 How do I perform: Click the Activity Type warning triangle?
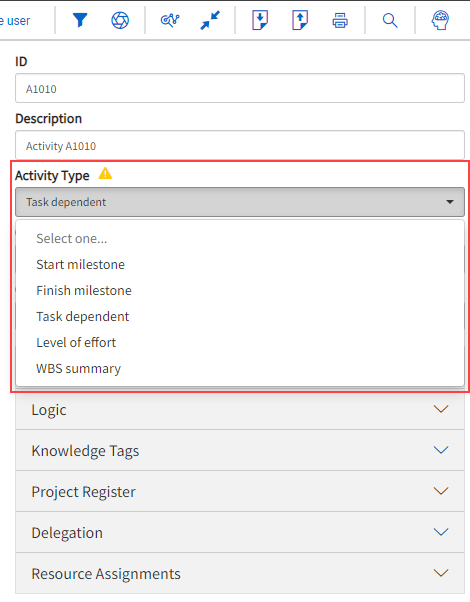tap(105, 174)
